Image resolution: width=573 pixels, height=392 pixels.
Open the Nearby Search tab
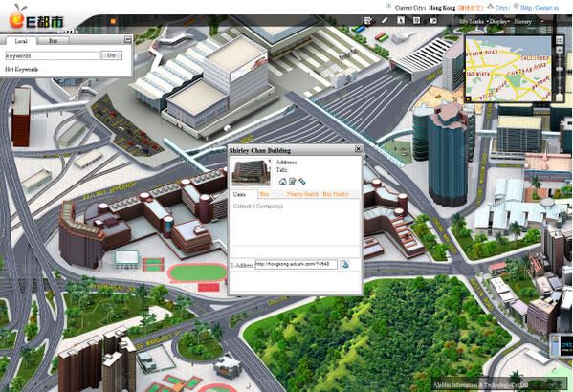pos(302,194)
